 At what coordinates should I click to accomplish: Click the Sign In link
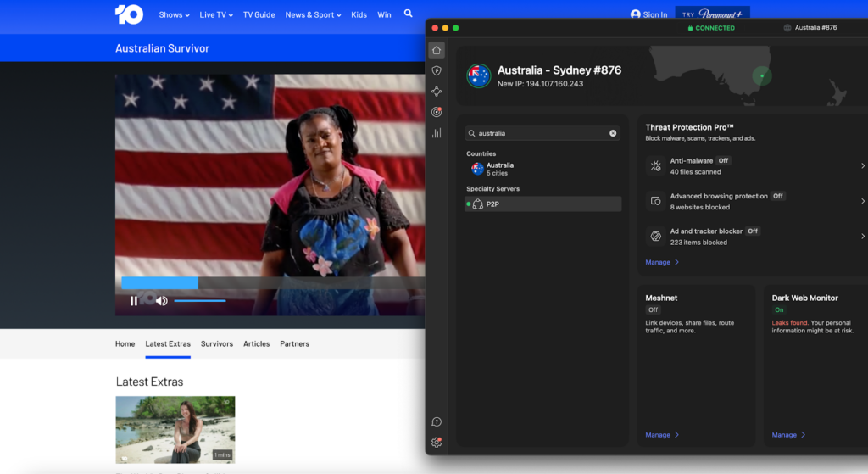[655, 15]
